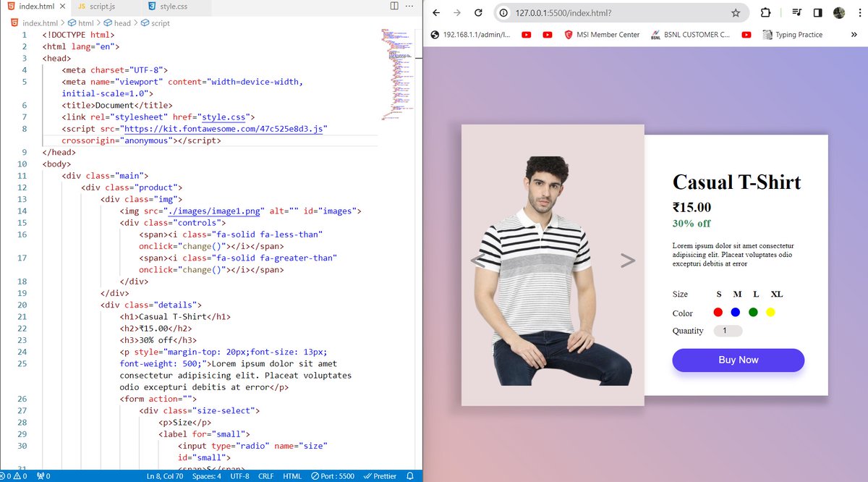Click the head breadcrumb segment
This screenshot has width=868, height=482.
(117, 23)
